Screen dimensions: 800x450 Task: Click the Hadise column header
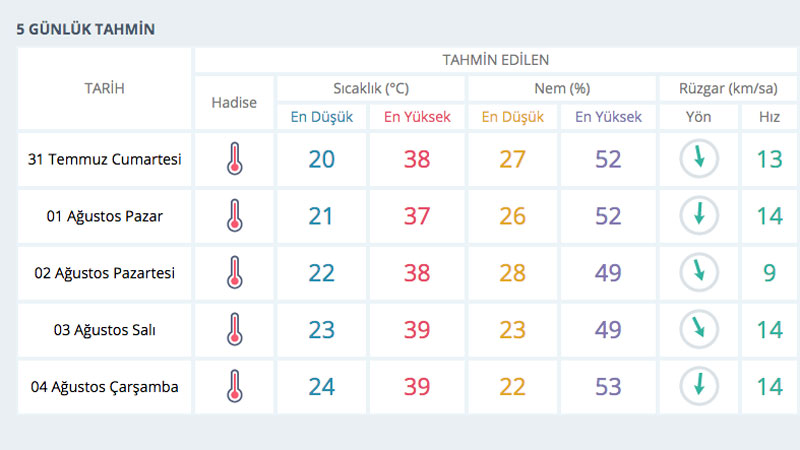pyautogui.click(x=234, y=103)
